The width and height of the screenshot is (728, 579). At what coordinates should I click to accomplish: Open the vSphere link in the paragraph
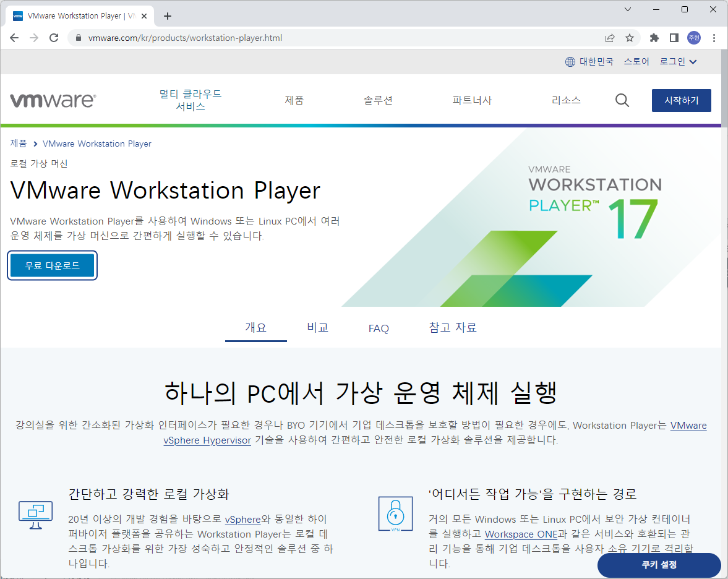click(x=243, y=520)
